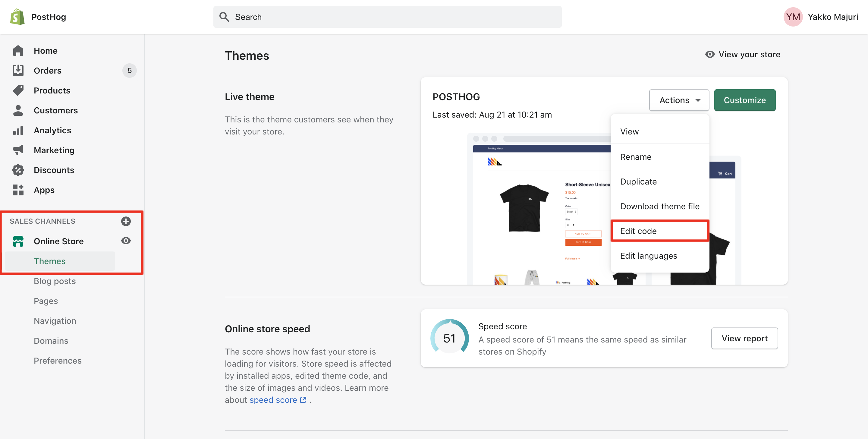
Task: Select the Orders icon
Action: (x=18, y=70)
